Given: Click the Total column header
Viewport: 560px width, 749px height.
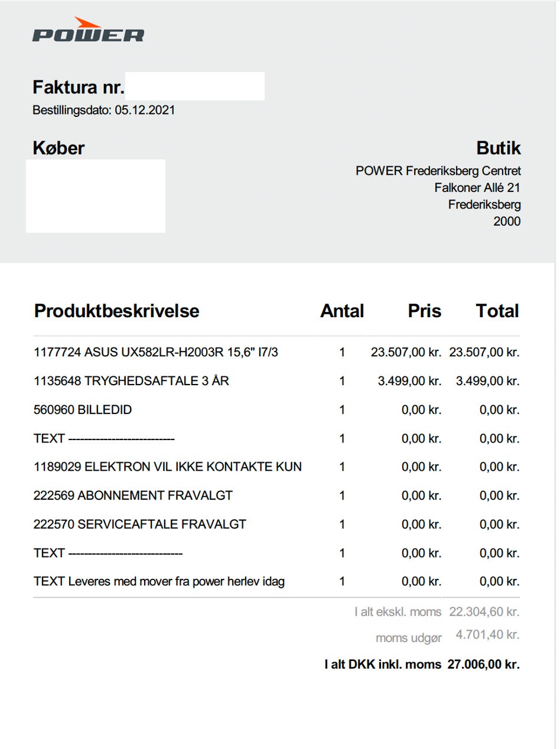Looking at the screenshot, I should (x=497, y=311).
